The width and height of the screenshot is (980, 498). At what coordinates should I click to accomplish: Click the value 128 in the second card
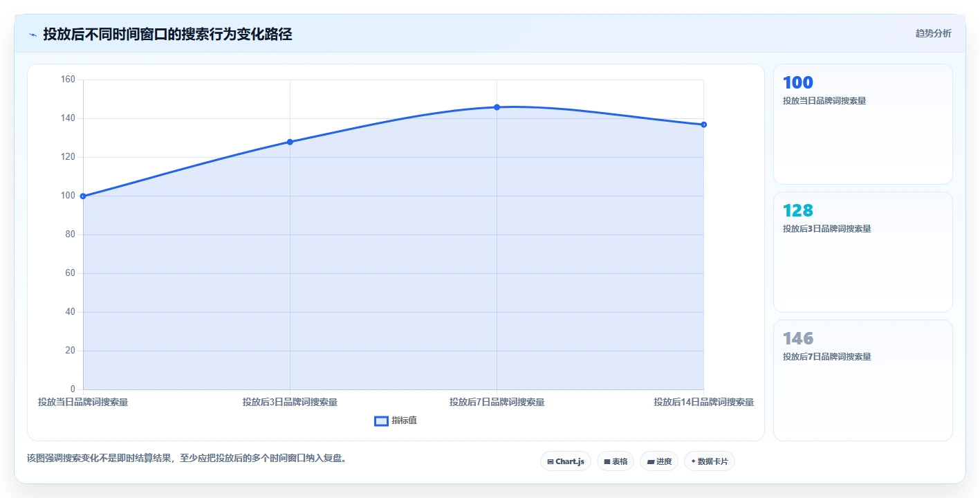[x=798, y=210]
